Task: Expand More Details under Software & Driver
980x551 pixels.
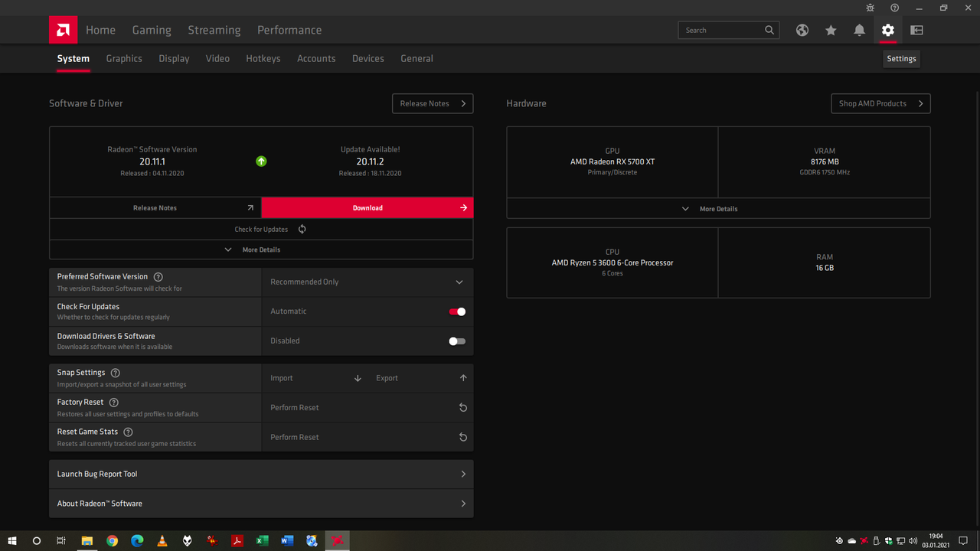Action: tap(261, 249)
